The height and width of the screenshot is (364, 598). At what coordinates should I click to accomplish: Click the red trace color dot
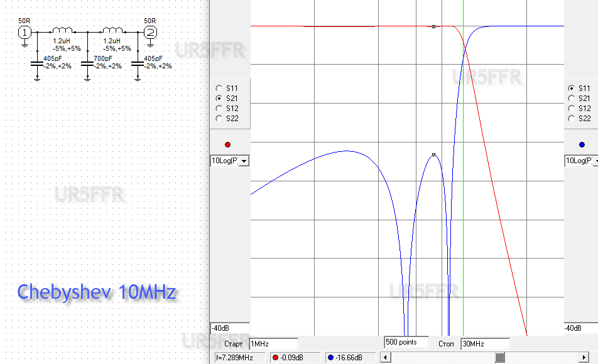point(227,145)
